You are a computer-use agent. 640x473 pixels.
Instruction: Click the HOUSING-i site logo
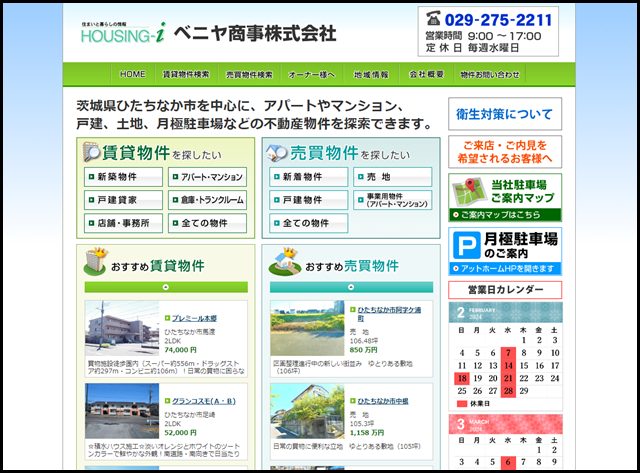click(x=123, y=32)
